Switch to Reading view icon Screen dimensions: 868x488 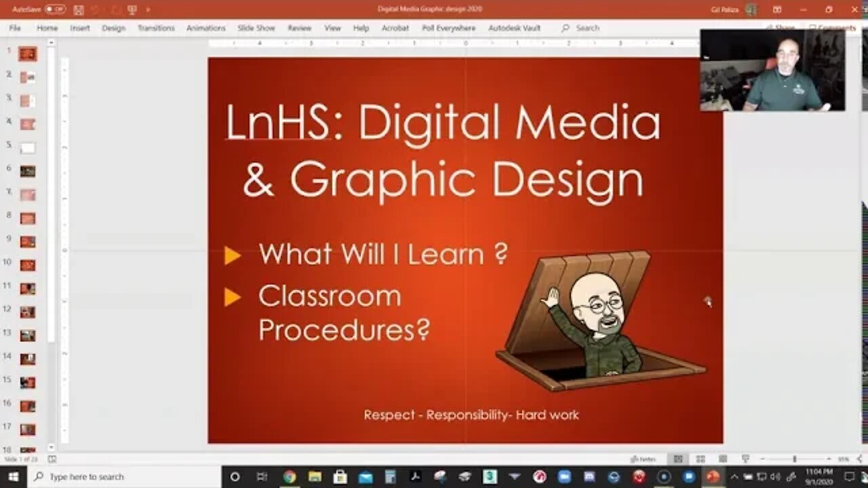723,459
